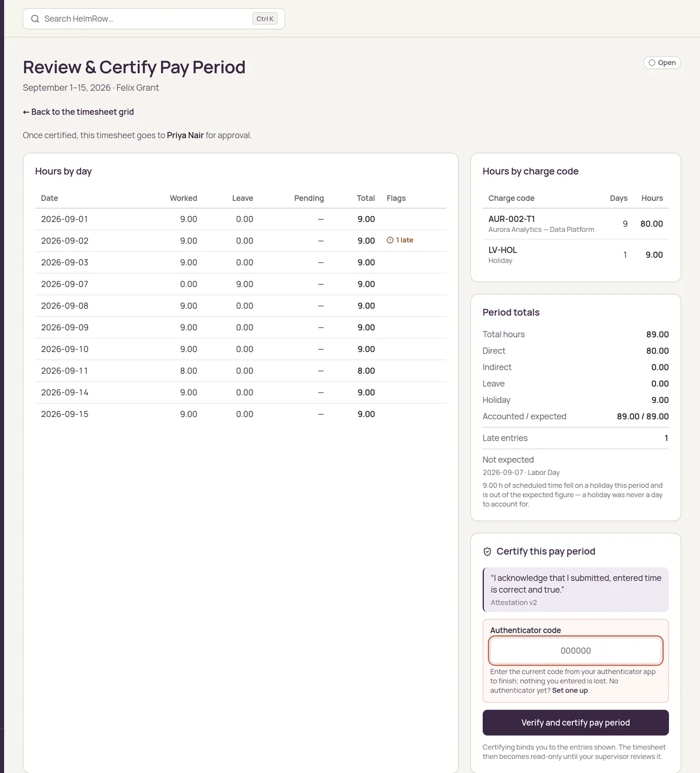
Task: Click the search magnifier icon
Action: coord(35,19)
